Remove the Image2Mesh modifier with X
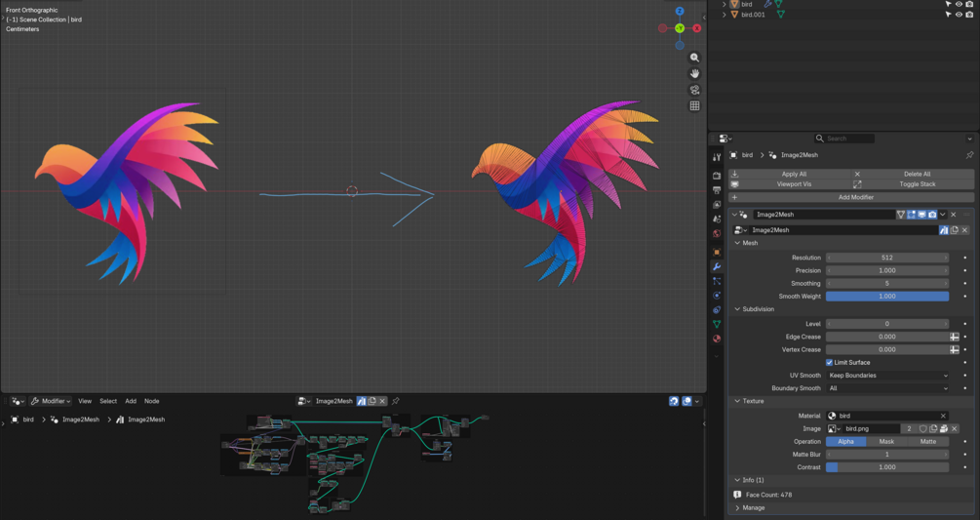The image size is (980, 520). (953, 215)
